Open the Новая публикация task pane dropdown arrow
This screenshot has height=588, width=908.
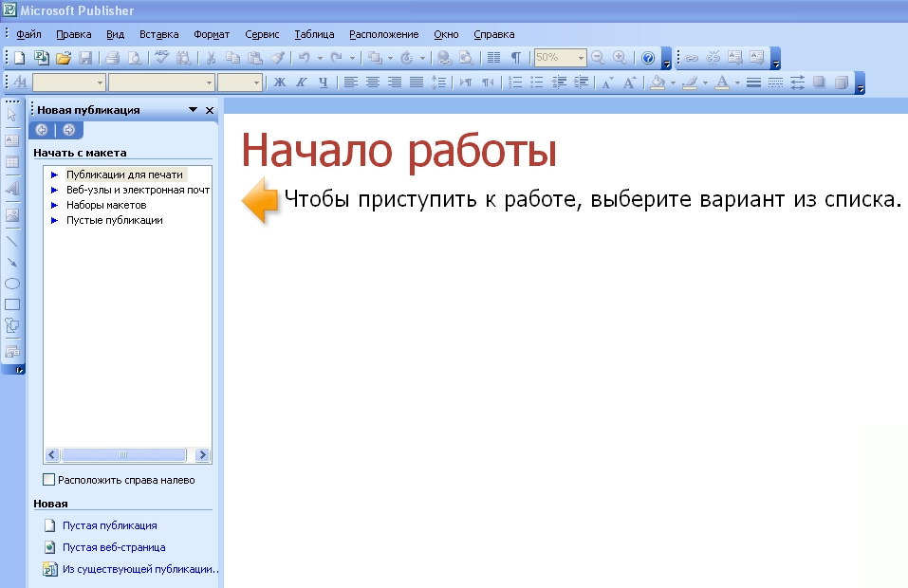point(194,109)
